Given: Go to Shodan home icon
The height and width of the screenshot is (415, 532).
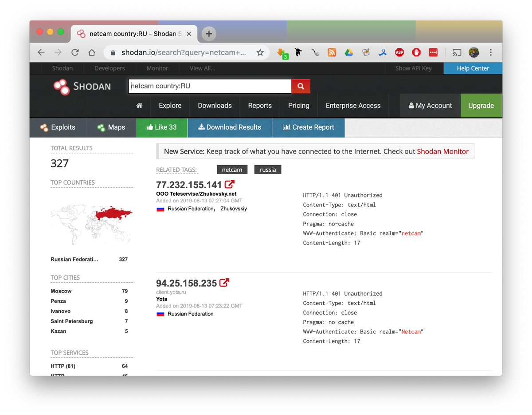Looking at the screenshot, I should [139, 105].
